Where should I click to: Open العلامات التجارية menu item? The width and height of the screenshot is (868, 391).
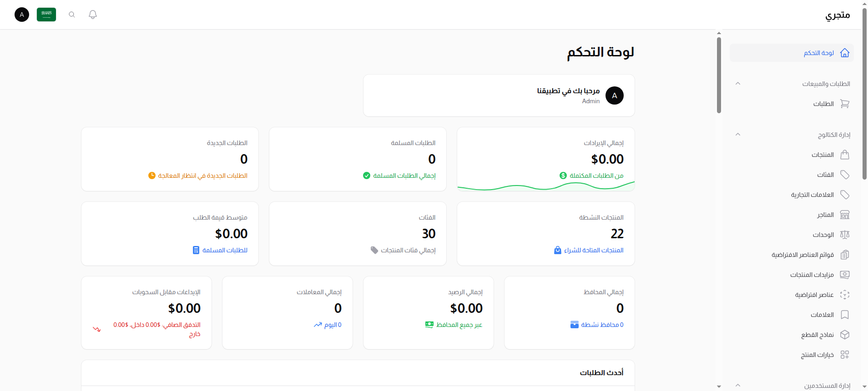pyautogui.click(x=812, y=195)
